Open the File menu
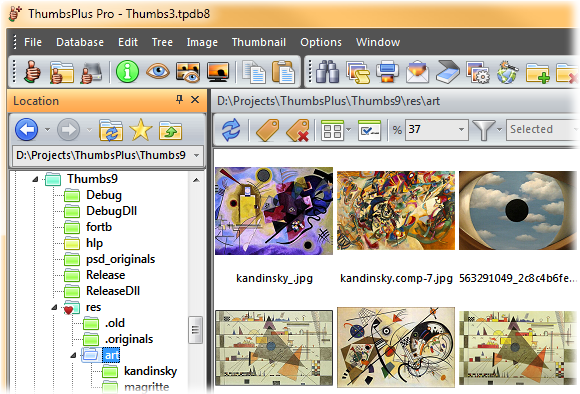Screen dimensions: 580x394 33,42
